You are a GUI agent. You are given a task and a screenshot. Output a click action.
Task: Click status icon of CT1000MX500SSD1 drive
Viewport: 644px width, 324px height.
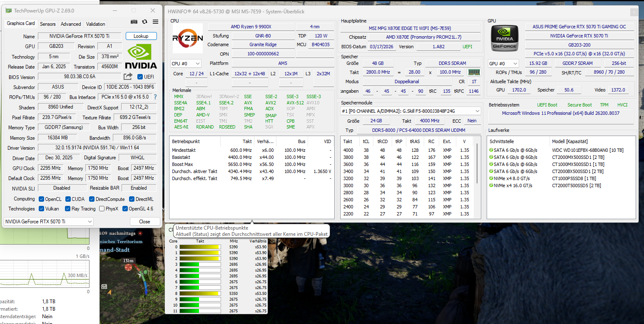click(x=491, y=164)
